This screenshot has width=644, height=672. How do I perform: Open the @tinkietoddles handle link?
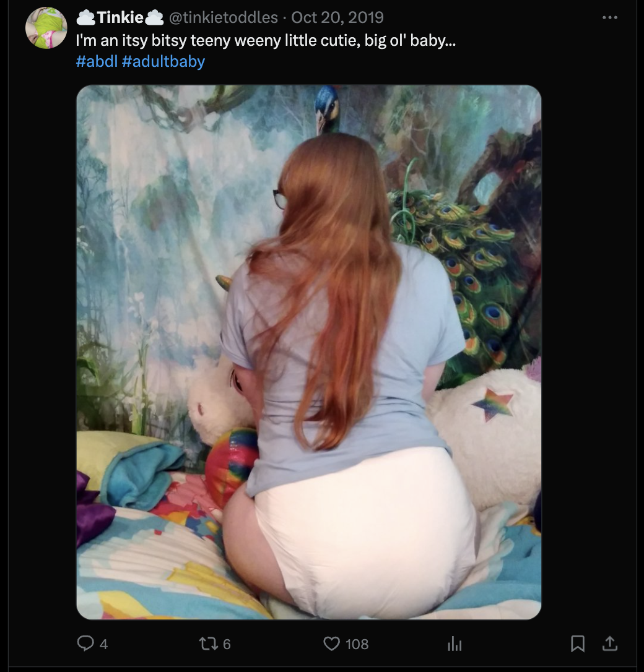(224, 17)
